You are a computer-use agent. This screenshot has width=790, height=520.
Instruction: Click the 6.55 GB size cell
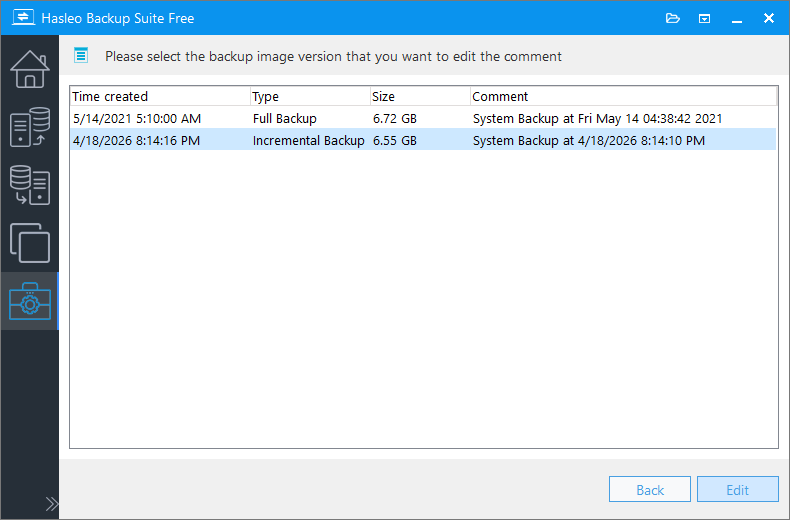[394, 140]
